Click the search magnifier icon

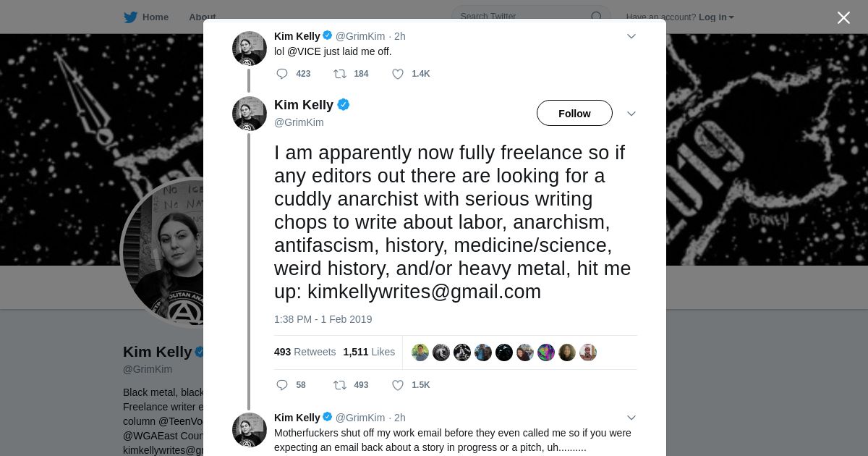click(x=597, y=17)
